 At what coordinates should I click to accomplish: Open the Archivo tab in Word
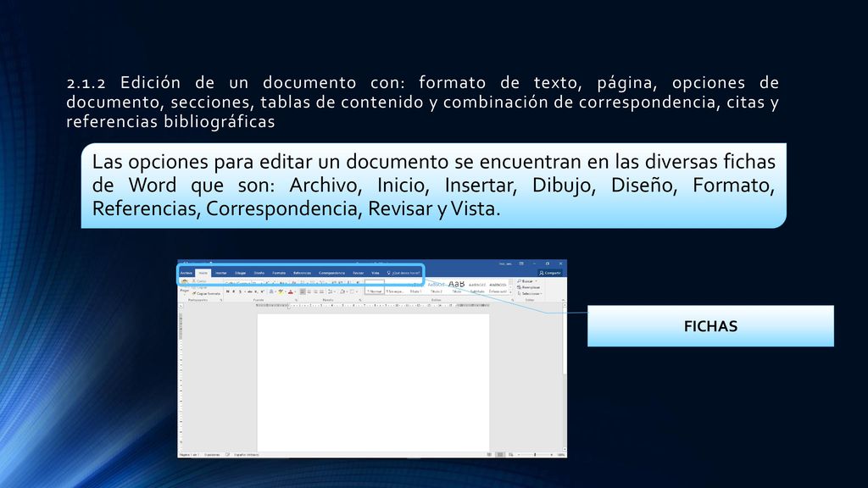click(x=186, y=273)
